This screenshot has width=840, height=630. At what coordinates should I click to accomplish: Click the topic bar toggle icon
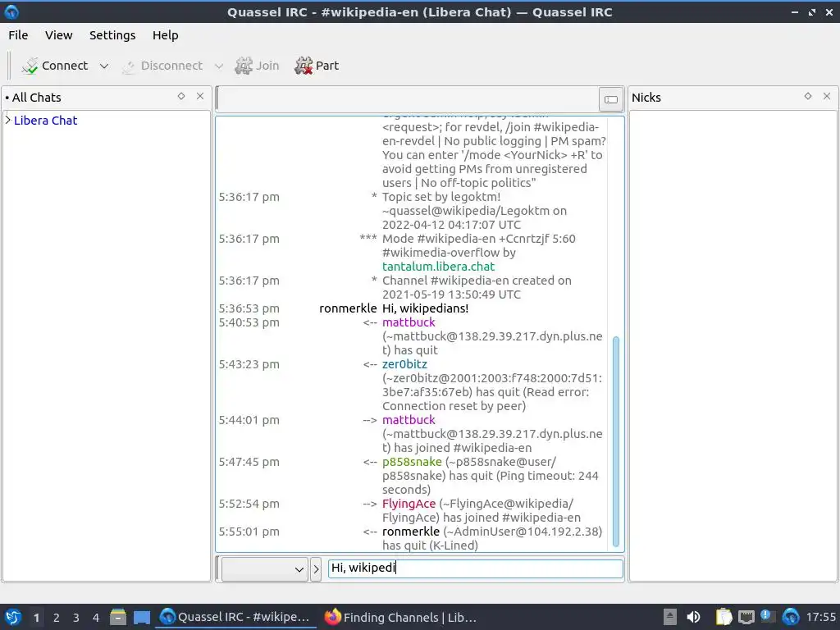pyautogui.click(x=610, y=99)
